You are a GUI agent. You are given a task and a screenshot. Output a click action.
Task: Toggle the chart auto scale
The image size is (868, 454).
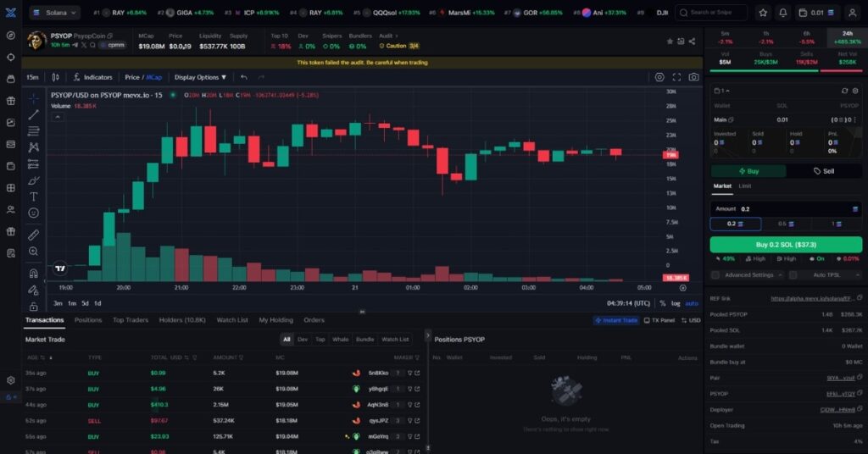pos(692,303)
